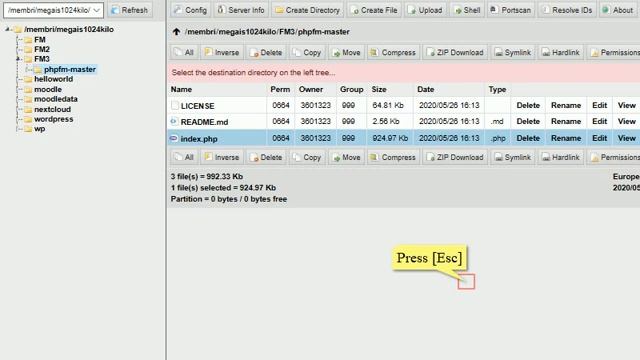Screen dimensions: 640x360
Task: Click Delete in upper action bar
Action: click(x=266, y=52)
